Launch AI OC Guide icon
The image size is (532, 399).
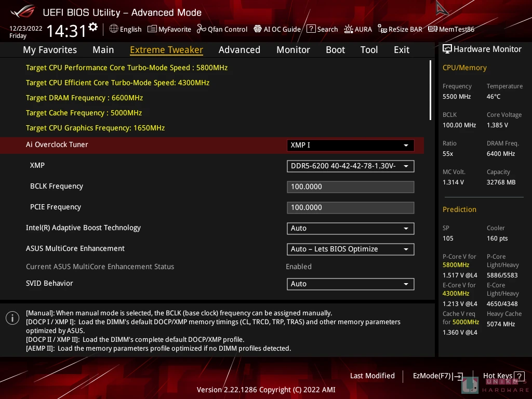pos(258,29)
